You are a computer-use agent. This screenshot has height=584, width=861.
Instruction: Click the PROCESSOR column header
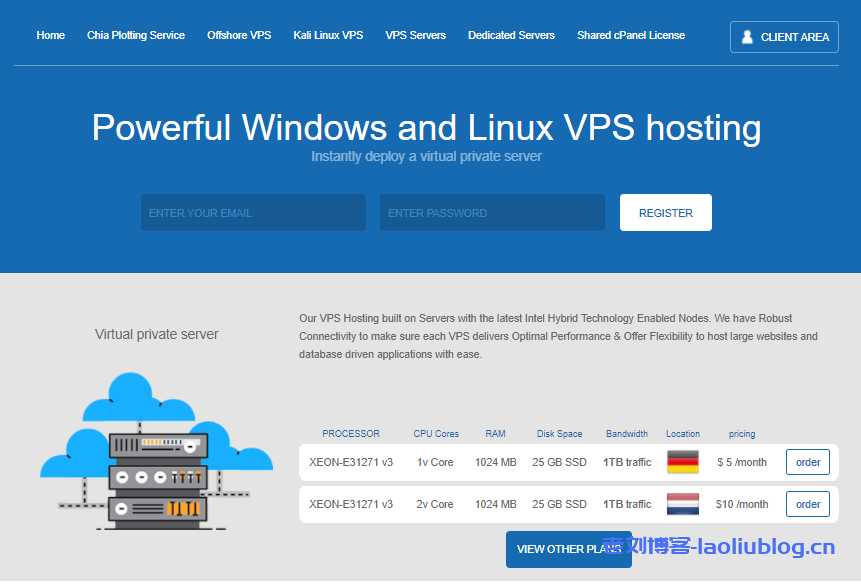click(x=351, y=433)
